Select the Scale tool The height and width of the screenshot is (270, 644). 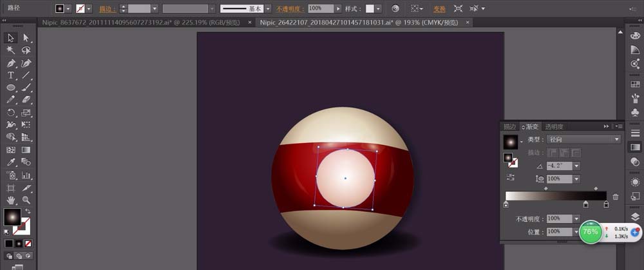click(x=26, y=113)
